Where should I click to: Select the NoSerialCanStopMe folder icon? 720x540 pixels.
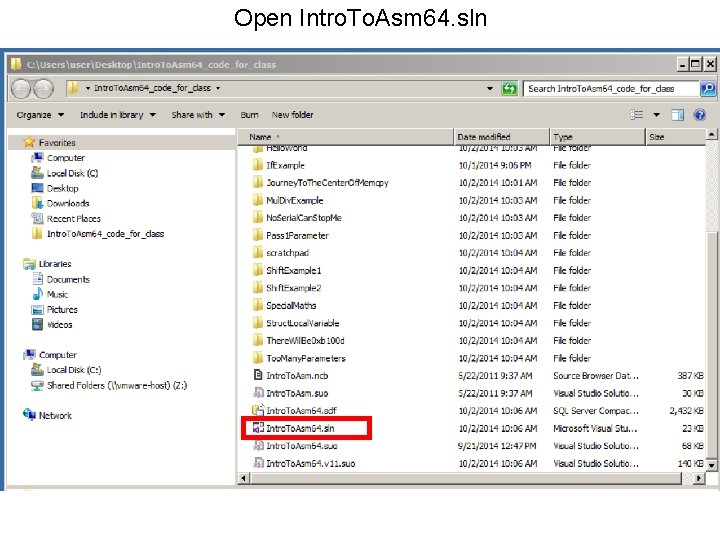[258, 218]
